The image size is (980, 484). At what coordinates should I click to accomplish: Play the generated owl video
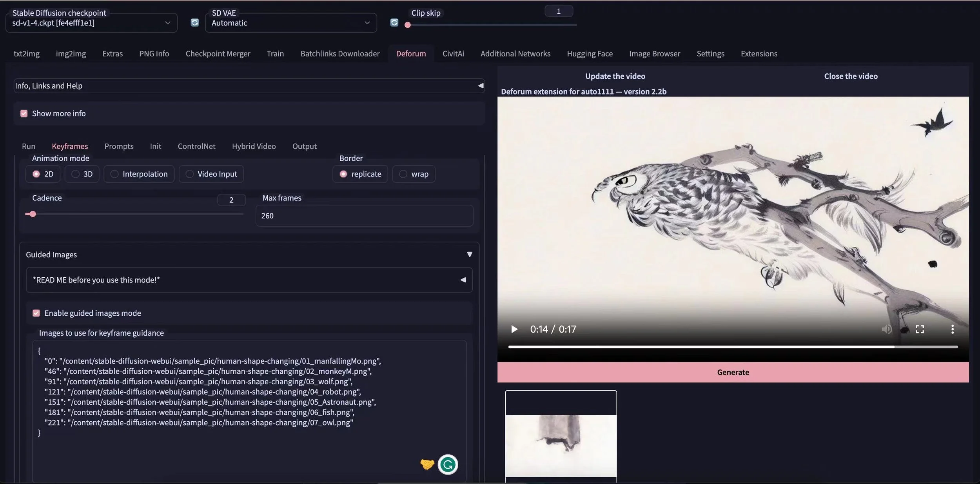514,329
